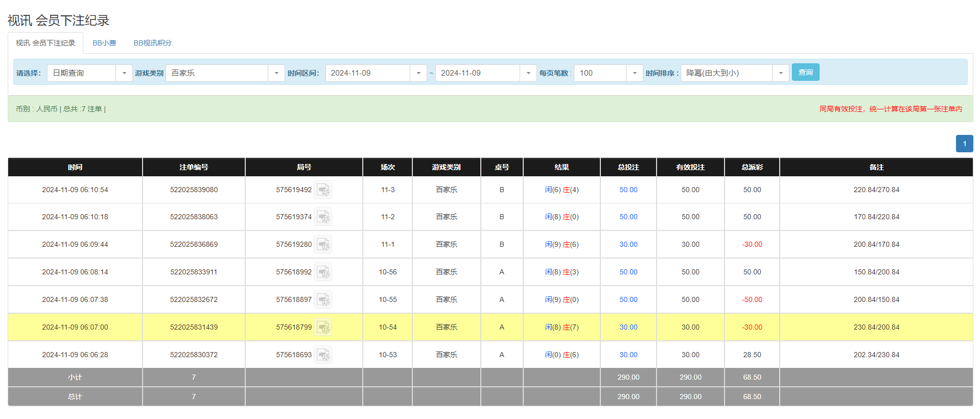
Task: Open the end date dropdown arrow
Action: 528,73
